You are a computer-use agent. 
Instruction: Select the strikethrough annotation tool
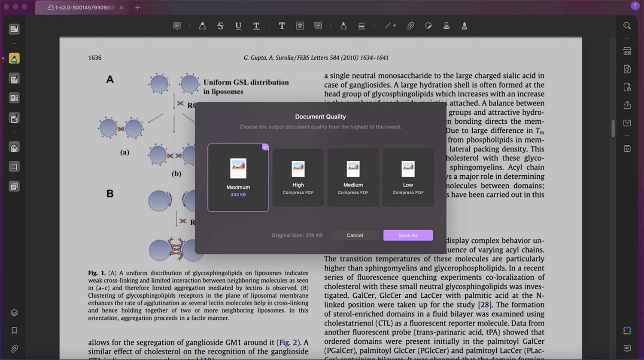(220, 26)
